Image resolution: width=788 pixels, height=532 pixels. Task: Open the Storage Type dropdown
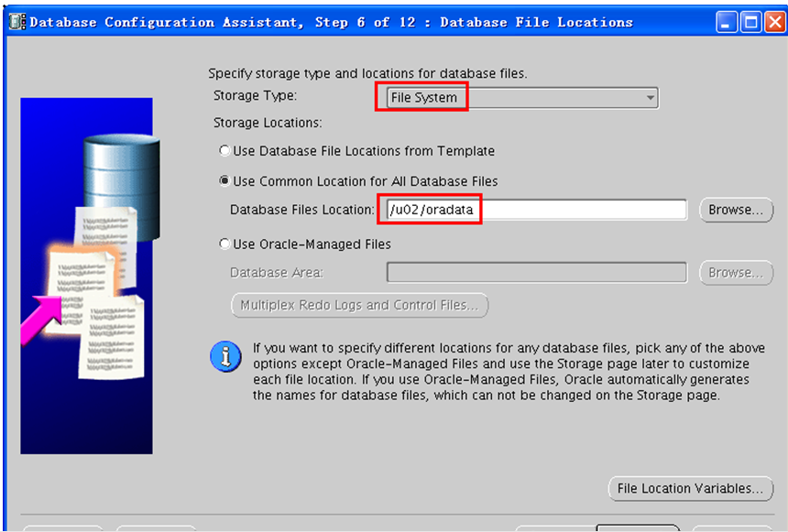click(522, 97)
